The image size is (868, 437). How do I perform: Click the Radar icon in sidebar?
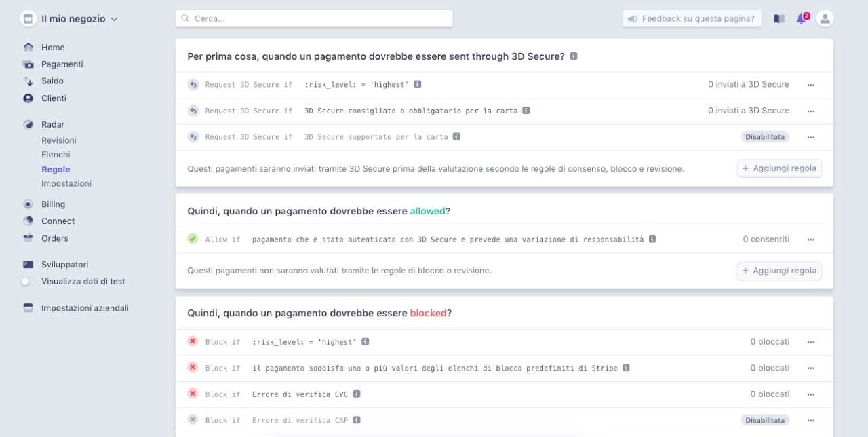pyautogui.click(x=28, y=125)
